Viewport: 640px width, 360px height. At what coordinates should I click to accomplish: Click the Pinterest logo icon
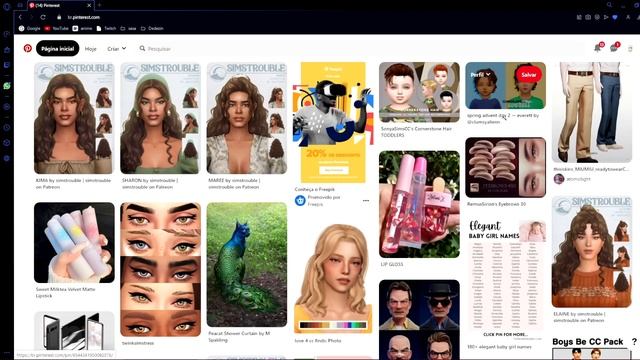(x=27, y=49)
